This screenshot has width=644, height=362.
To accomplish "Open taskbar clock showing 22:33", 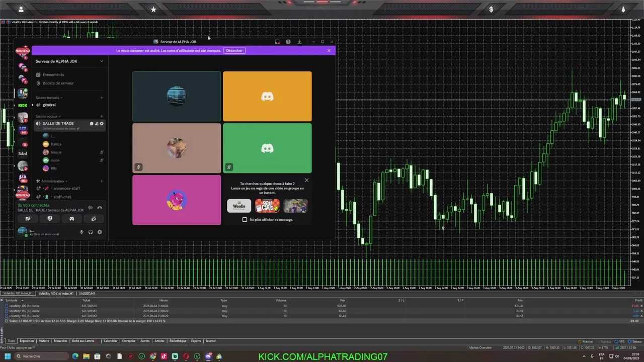I will 631,356.
